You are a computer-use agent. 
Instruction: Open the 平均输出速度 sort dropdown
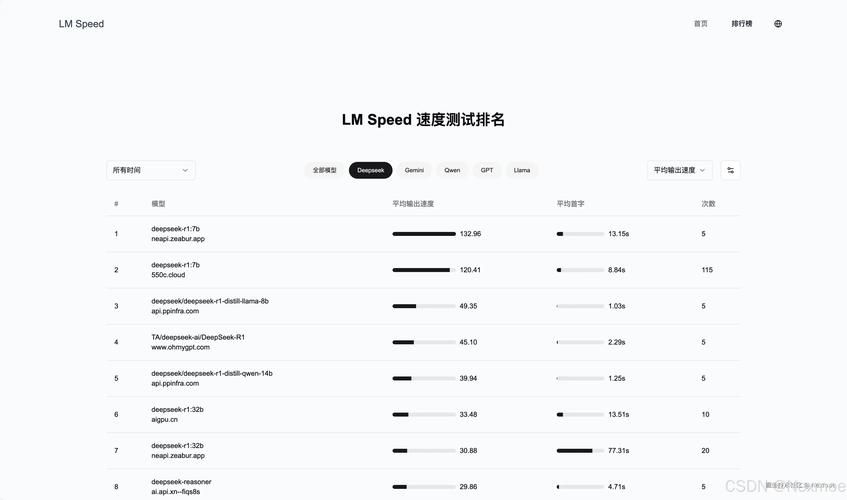pyautogui.click(x=680, y=170)
